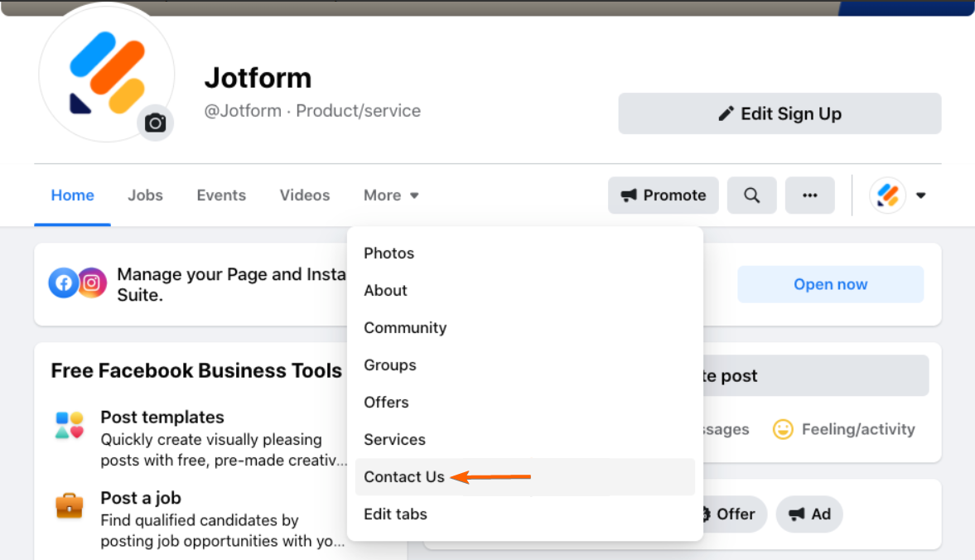Expand the page identity switcher arrow
The image size is (975, 560).
click(x=920, y=196)
